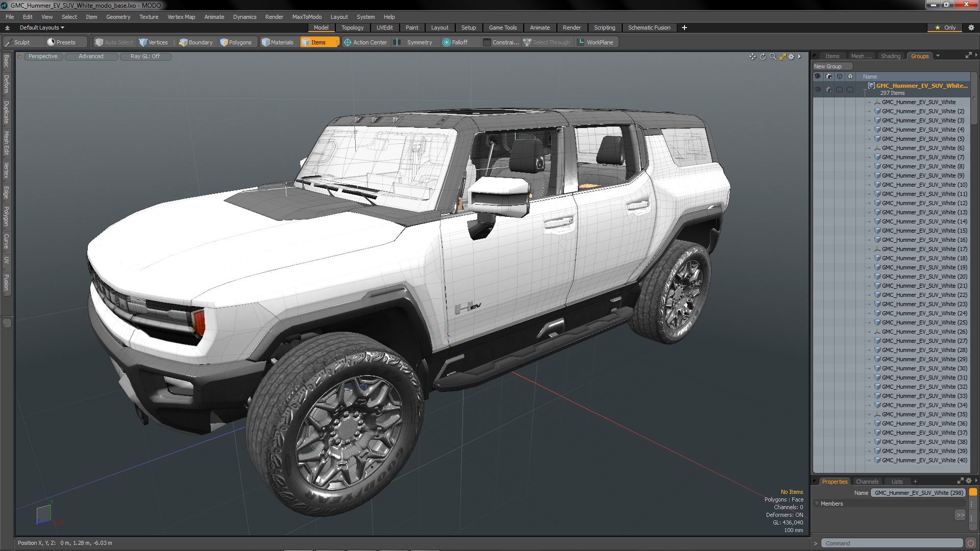This screenshot has width=980, height=551.
Task: Click the eye column header in Groups
Action: [x=818, y=77]
